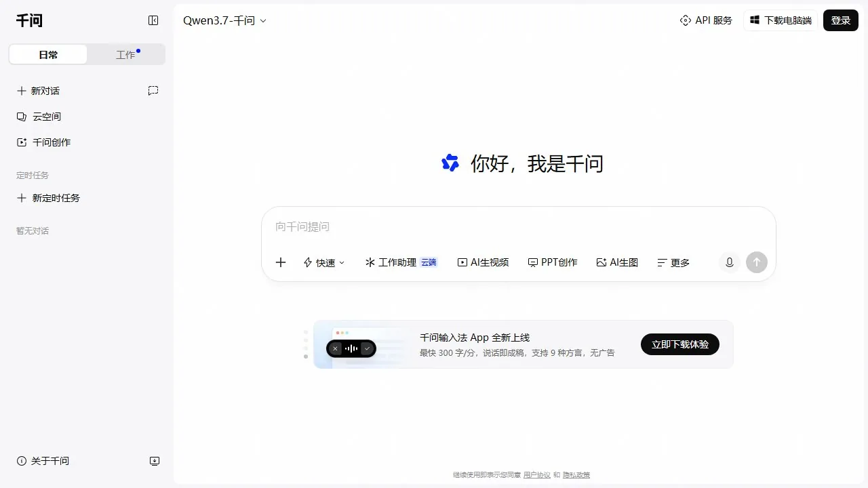Open 千问创作 in the sidebar
Viewport: 868px width, 488px height.
pos(43,142)
